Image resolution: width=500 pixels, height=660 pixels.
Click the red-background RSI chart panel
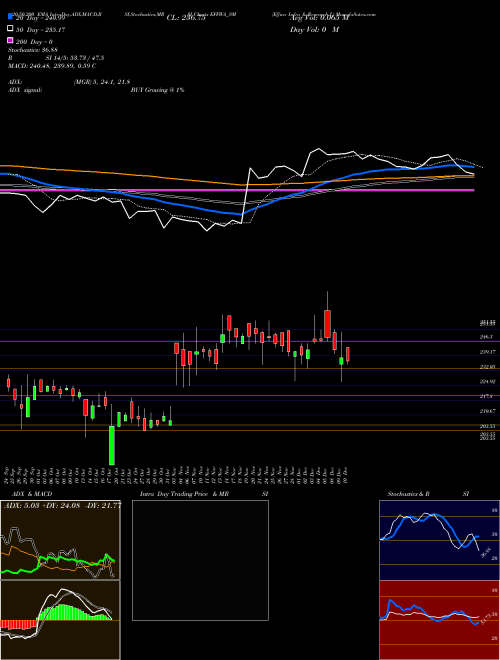pyautogui.click(x=439, y=620)
